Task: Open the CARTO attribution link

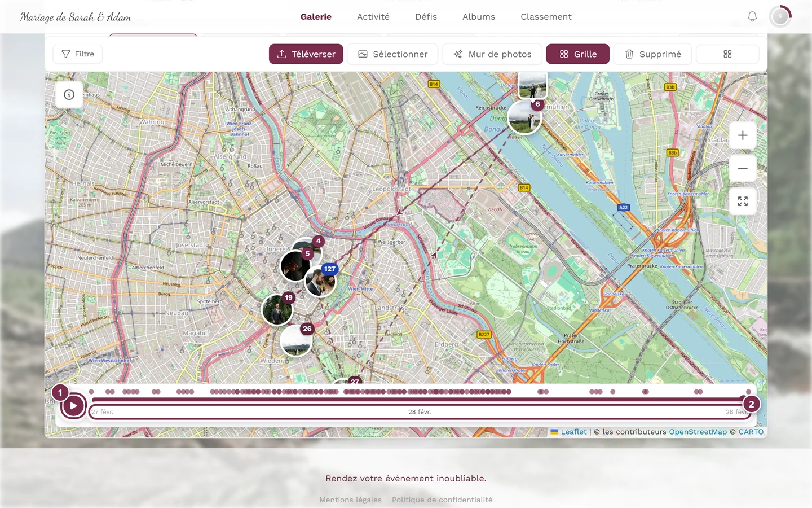Action: [751, 432]
